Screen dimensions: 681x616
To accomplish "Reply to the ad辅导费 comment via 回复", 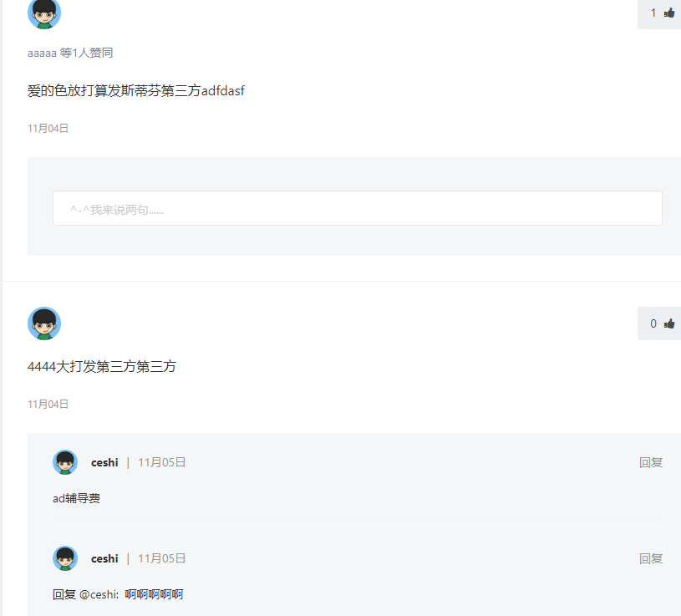I will pyautogui.click(x=651, y=463).
